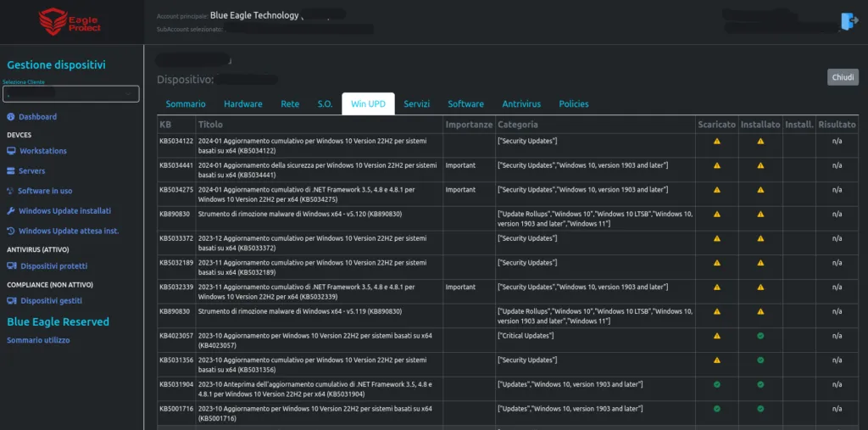The image size is (868, 430).
Task: Switch to the Servizi tab
Action: 417,103
